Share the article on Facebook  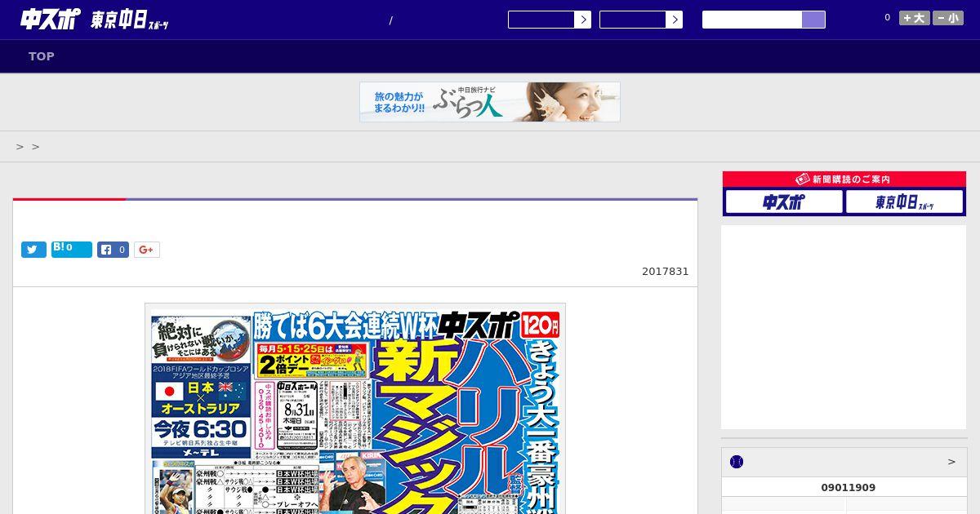point(114,250)
